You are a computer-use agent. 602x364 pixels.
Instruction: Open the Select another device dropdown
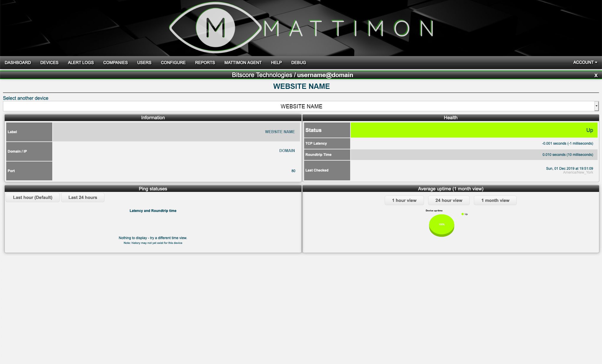[x=301, y=106]
